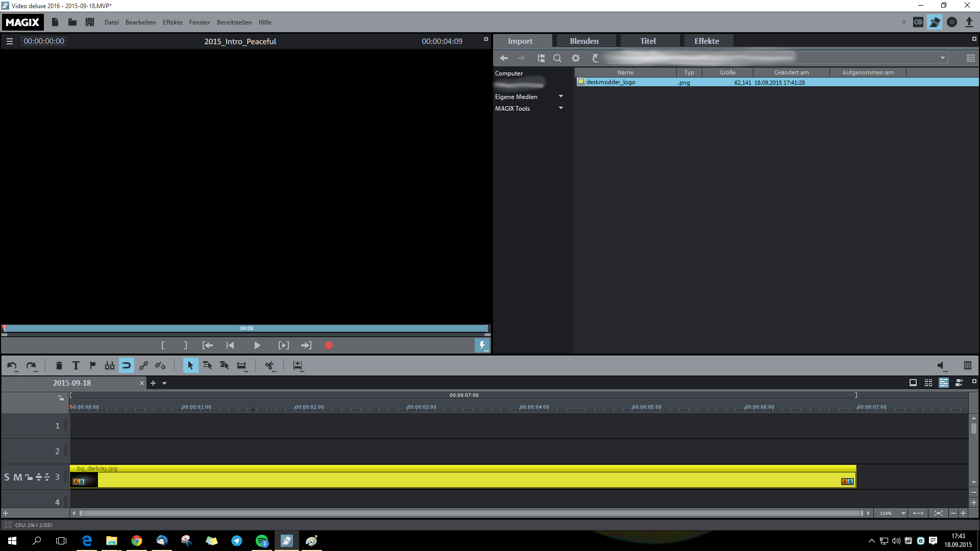The height and width of the screenshot is (551, 980).
Task: Add a new project tab with plus
Action: [153, 383]
